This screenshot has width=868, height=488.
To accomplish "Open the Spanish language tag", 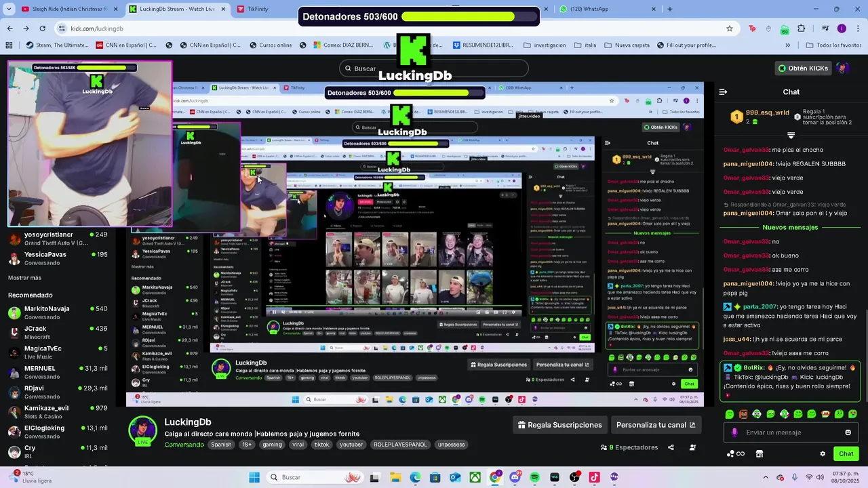I will click(221, 445).
